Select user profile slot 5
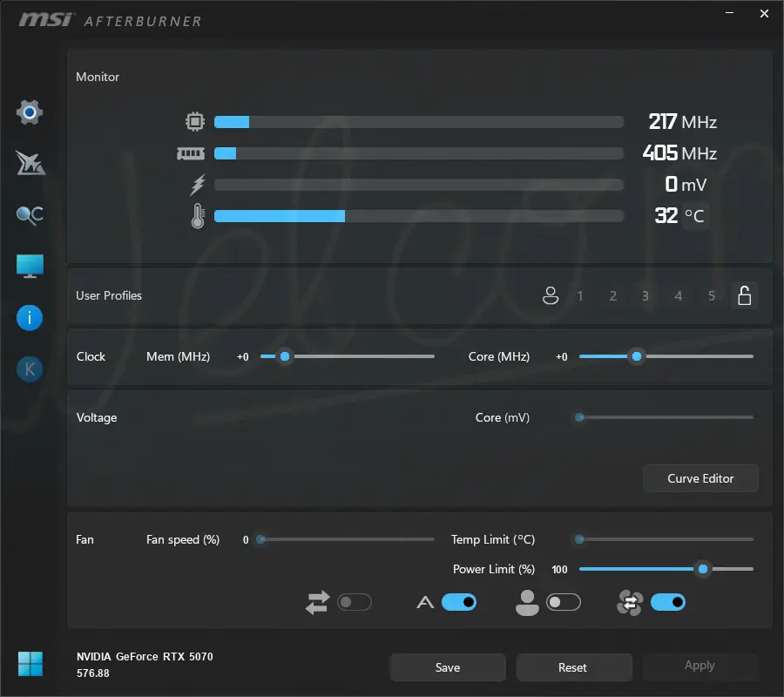Image resolution: width=784 pixels, height=697 pixels. pyautogui.click(x=712, y=296)
